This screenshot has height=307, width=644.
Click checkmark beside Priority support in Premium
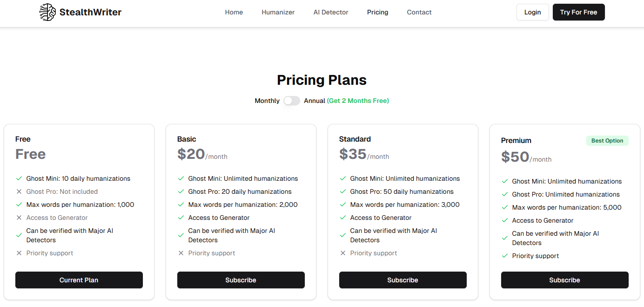(505, 256)
